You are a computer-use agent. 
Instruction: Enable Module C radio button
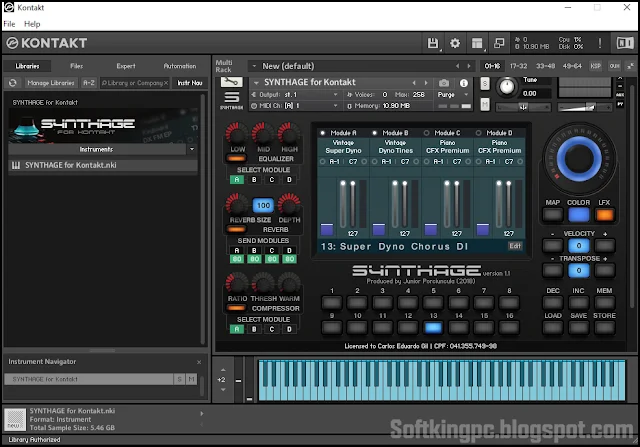click(x=427, y=133)
